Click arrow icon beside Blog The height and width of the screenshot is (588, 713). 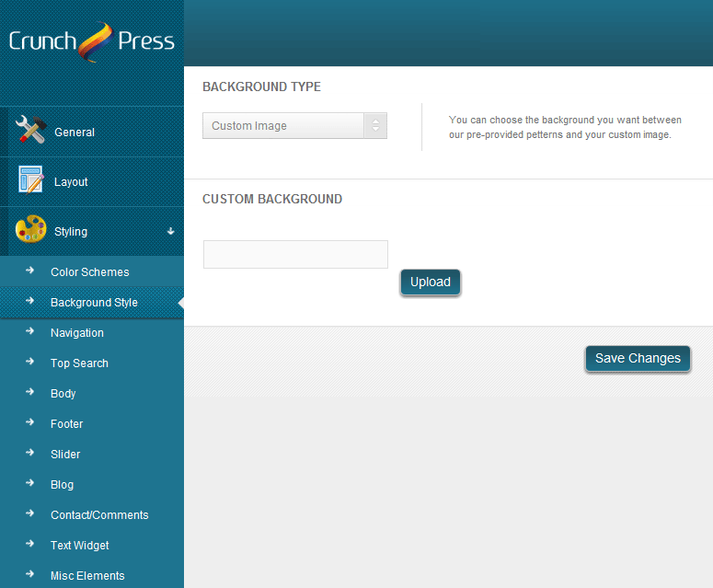[x=30, y=482]
